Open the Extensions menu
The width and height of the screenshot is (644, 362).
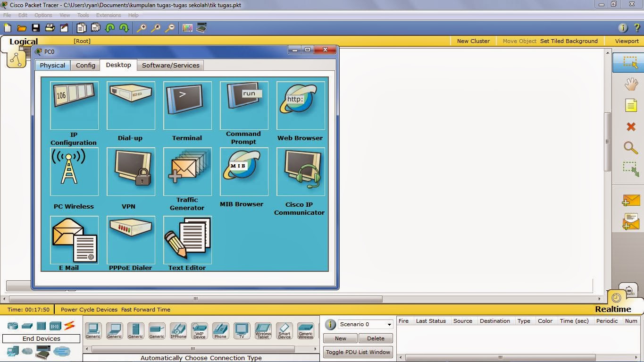[x=109, y=15]
